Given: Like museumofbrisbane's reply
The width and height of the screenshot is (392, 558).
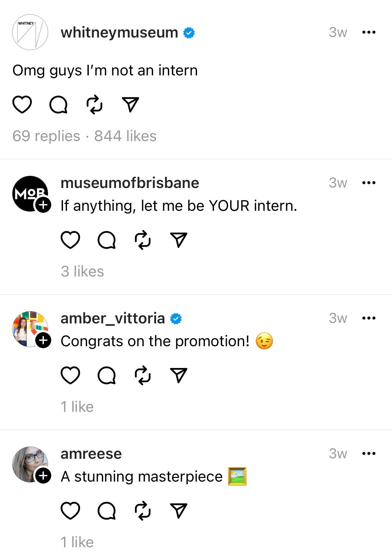Looking at the screenshot, I should pos(70,240).
